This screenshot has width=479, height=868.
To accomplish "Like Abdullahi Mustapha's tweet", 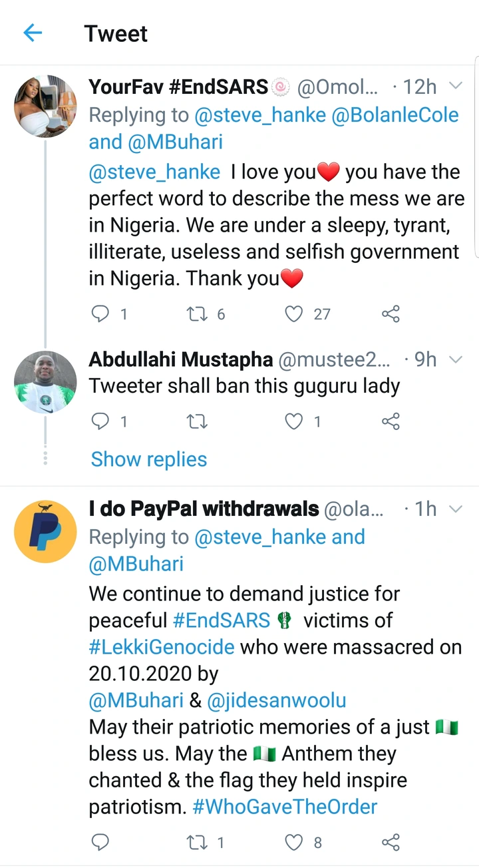I will pyautogui.click(x=293, y=421).
